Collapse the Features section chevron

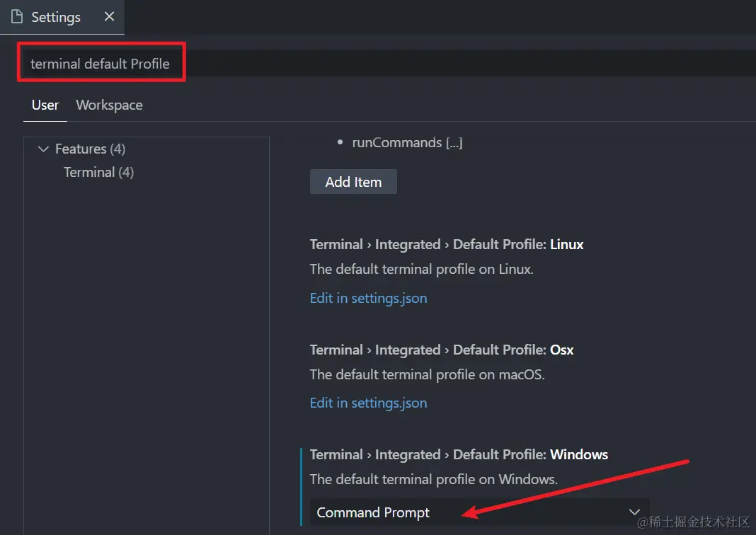click(42, 149)
